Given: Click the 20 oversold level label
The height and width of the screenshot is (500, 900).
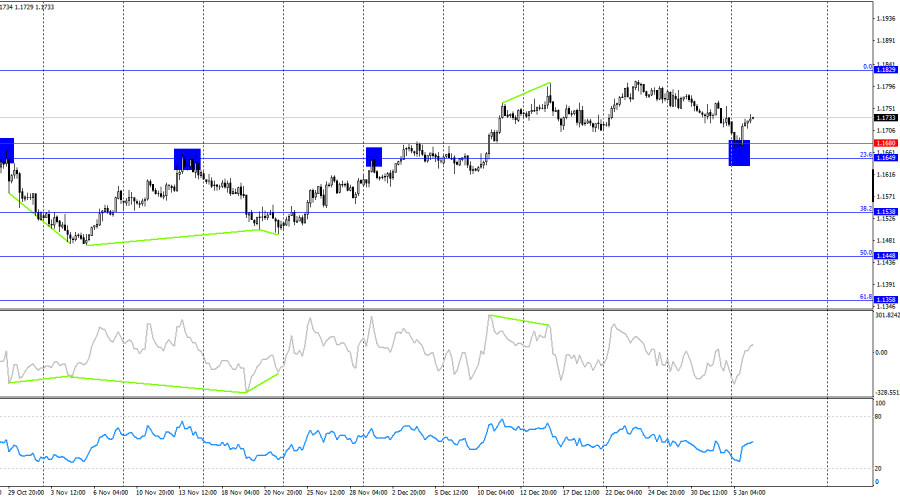Looking at the screenshot, I should (x=878, y=469).
